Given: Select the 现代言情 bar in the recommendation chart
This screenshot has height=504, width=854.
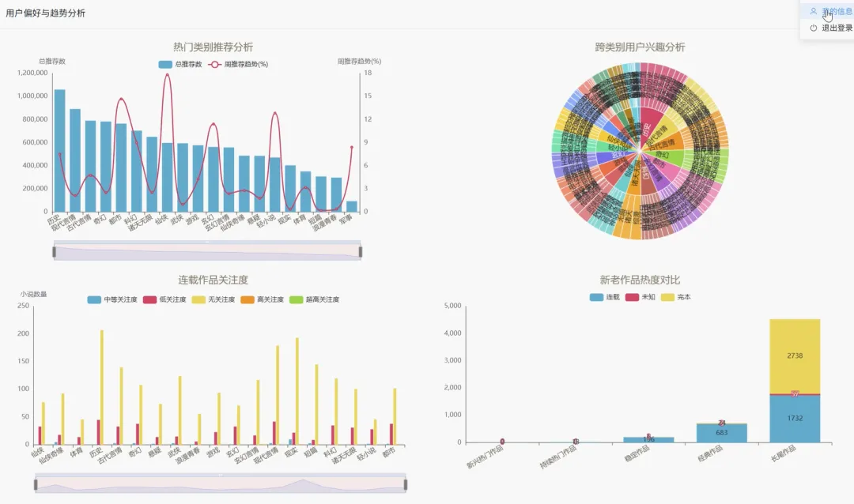Looking at the screenshot, I should (x=75, y=160).
